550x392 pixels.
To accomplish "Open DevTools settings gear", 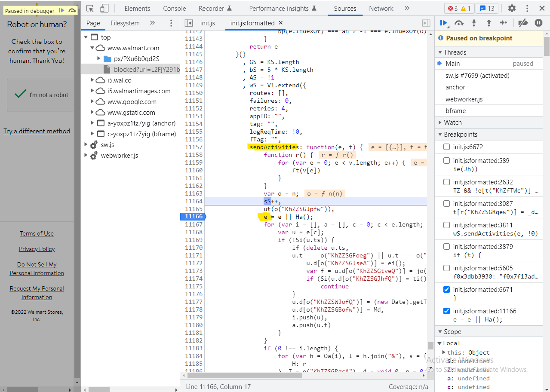I will 512,9.
